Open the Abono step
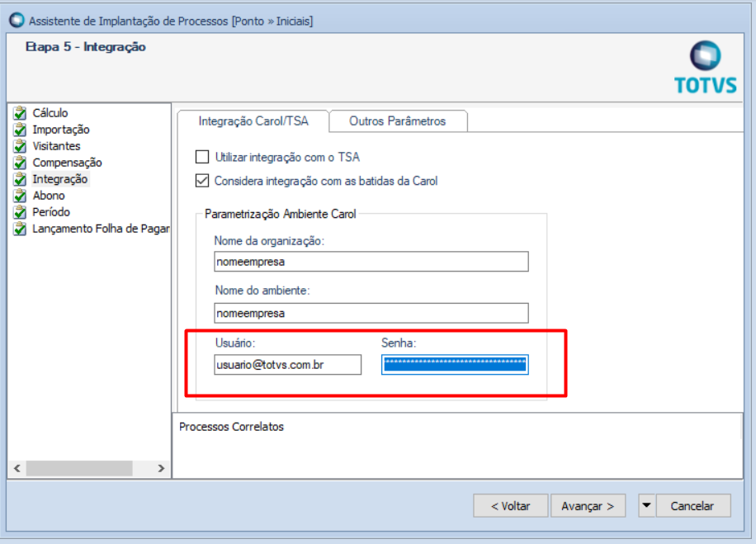This screenshot has width=756, height=544. tap(49, 196)
